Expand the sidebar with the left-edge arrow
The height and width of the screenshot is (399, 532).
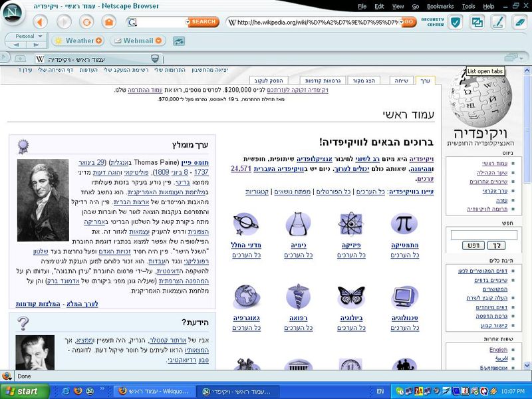(4, 57)
